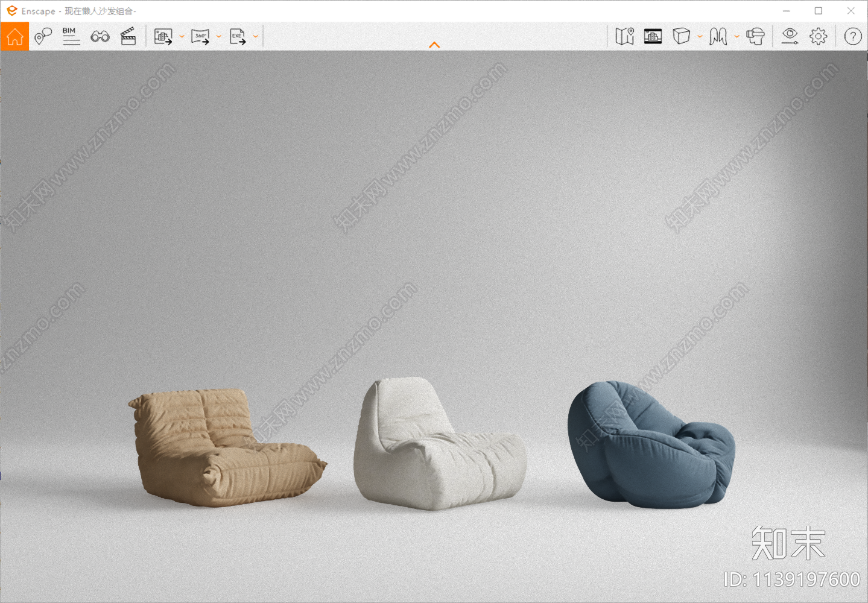
Task: Maximize the Enscape window
Action: click(x=819, y=11)
